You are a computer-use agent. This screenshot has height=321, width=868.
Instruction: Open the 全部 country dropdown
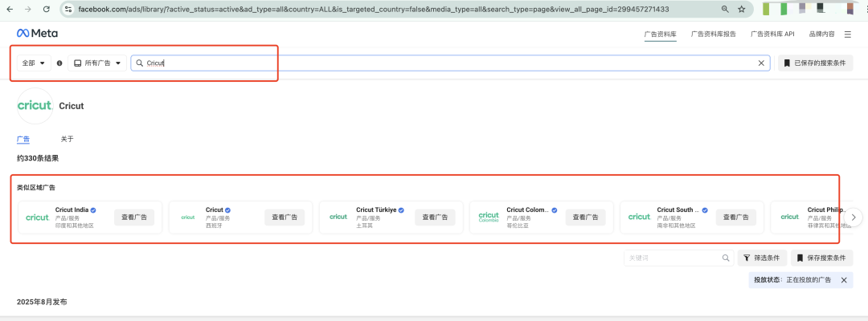pyautogui.click(x=34, y=63)
